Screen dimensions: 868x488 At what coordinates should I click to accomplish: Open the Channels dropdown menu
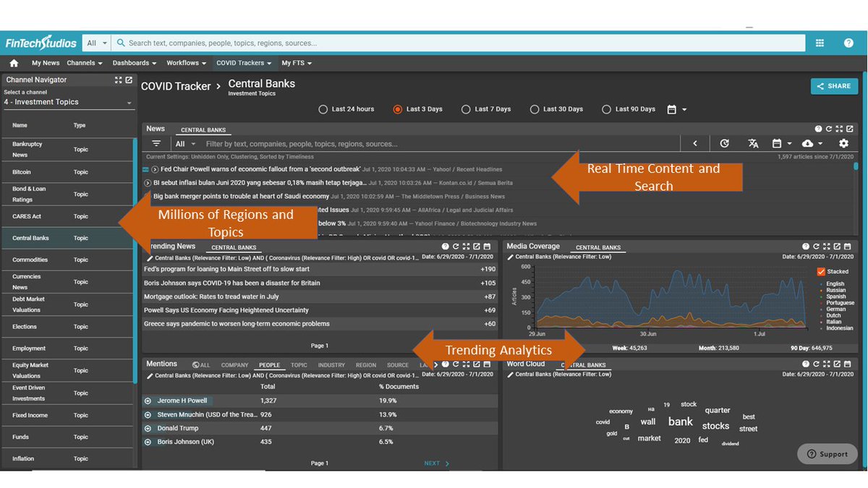click(x=85, y=64)
